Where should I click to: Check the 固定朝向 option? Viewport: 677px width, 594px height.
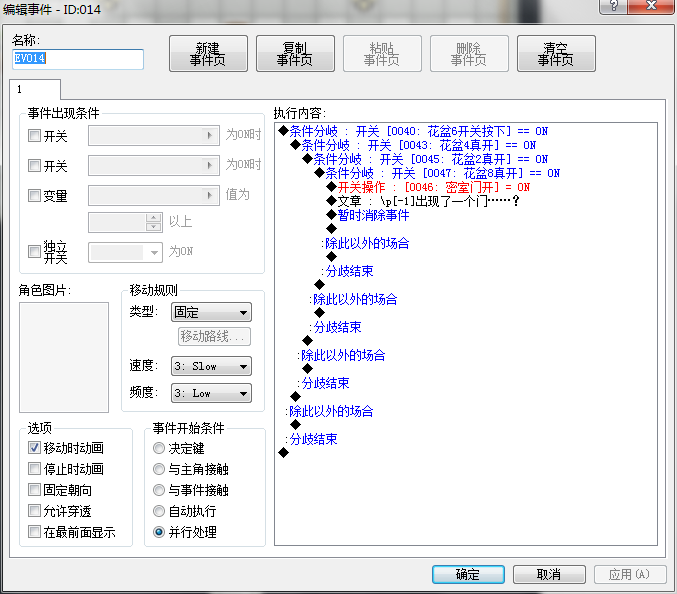[x=35, y=490]
